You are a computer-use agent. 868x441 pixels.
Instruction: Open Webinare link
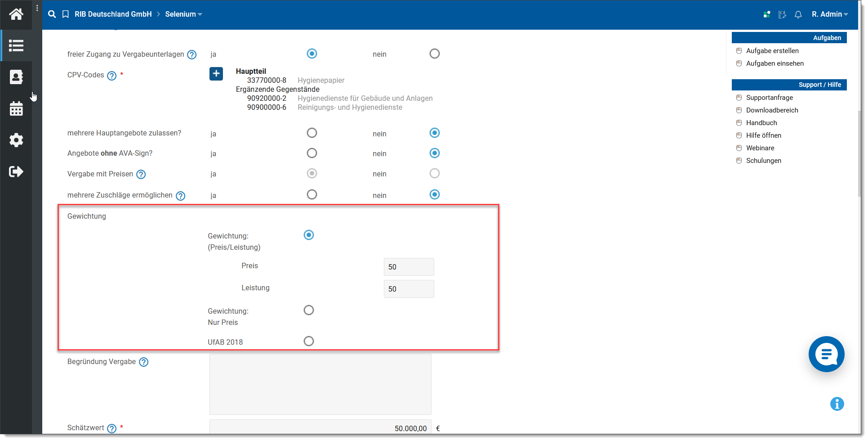click(760, 148)
